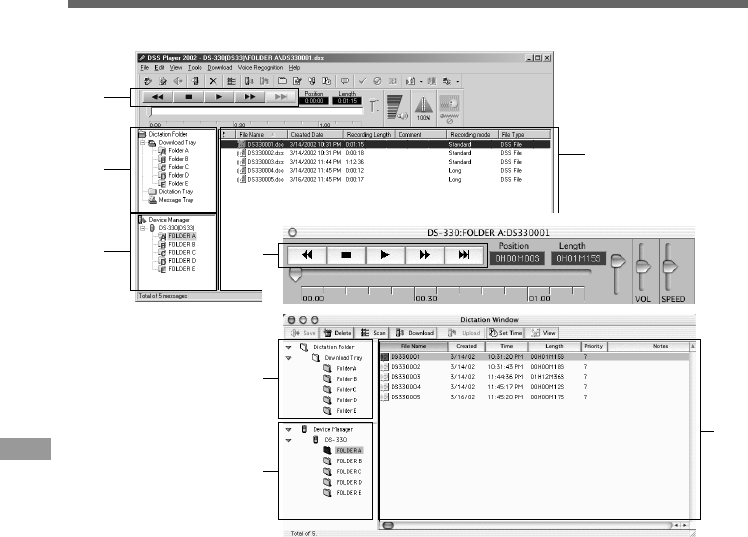Click Scan button in Dictation Window

(373, 333)
